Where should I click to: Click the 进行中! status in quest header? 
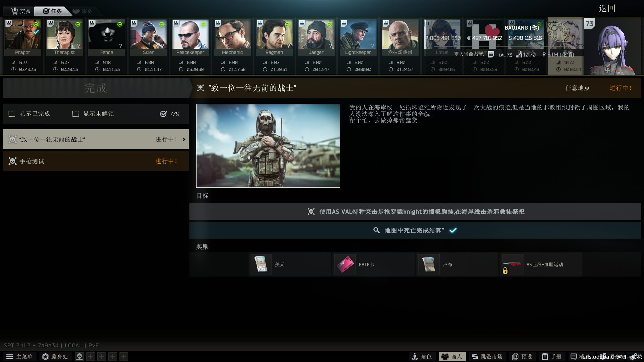coord(621,88)
